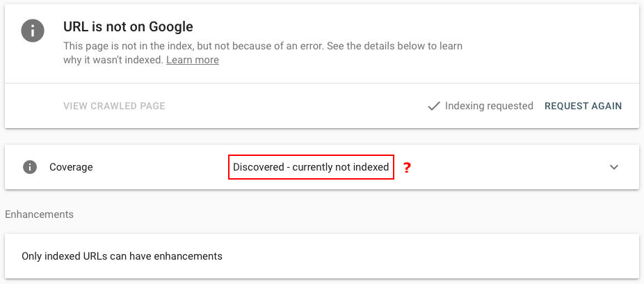Open the Learn more link

pos(193,60)
